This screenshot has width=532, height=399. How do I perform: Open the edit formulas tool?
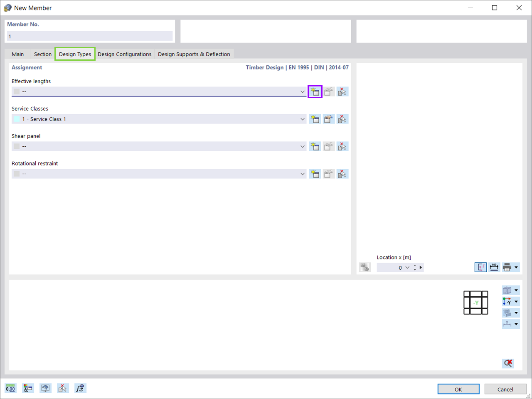(80, 388)
